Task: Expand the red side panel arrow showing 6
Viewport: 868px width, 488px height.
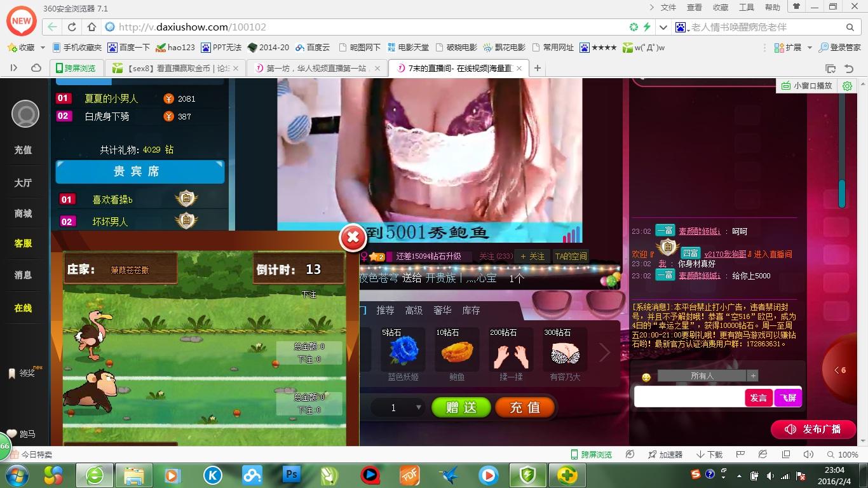Action: click(x=840, y=370)
